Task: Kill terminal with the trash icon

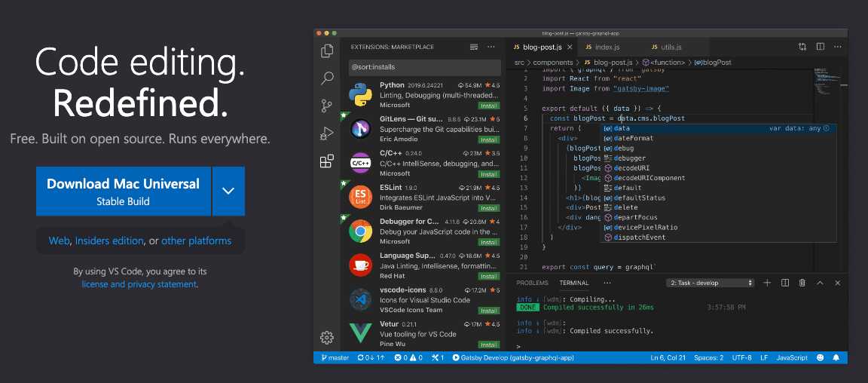Action: 802,283
